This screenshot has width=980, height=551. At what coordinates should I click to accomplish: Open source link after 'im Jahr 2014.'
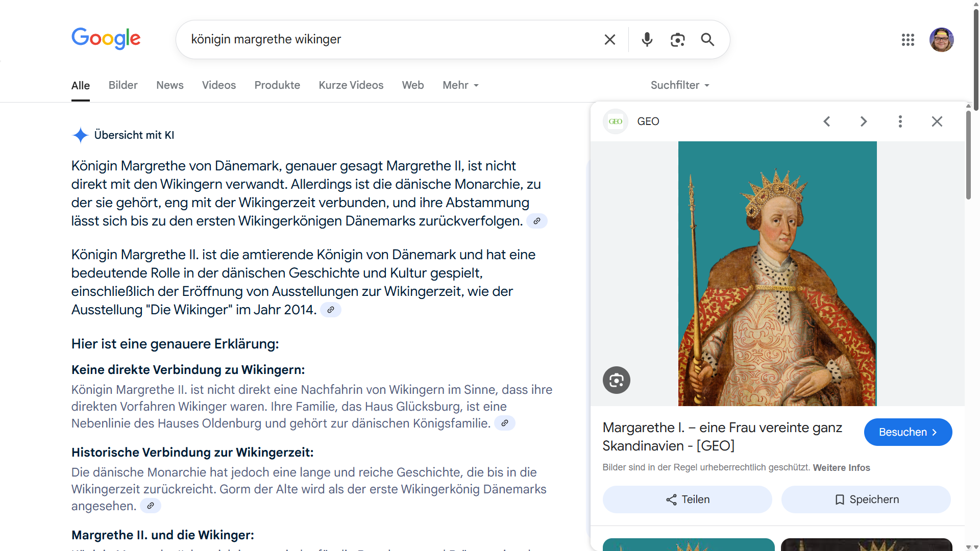click(x=331, y=310)
